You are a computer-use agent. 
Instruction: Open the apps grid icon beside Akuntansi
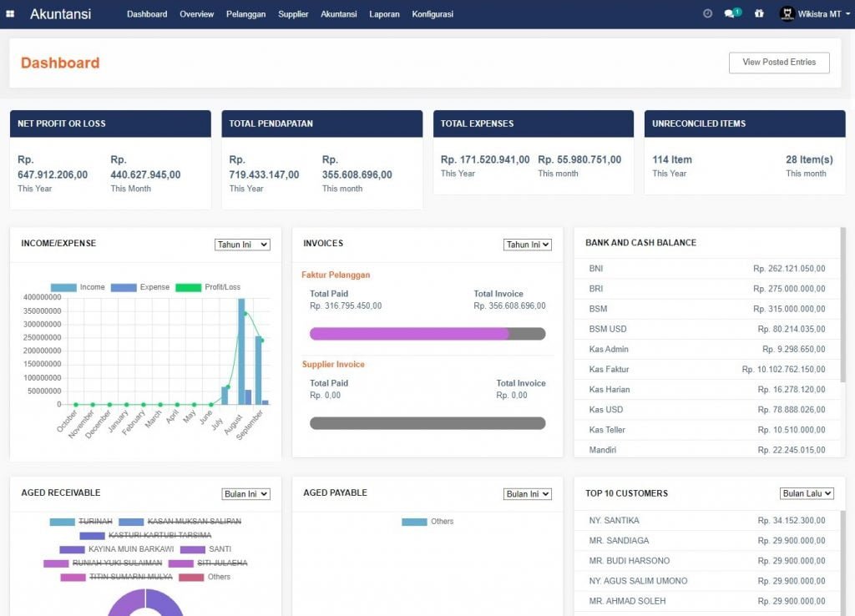tap(9, 13)
